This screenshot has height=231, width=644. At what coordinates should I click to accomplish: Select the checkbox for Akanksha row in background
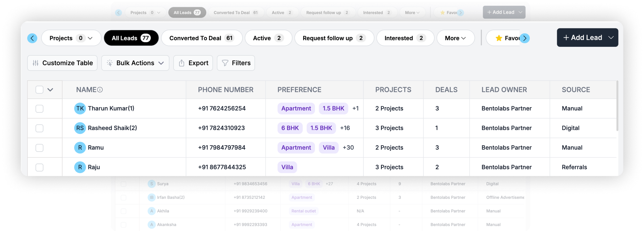(x=123, y=225)
